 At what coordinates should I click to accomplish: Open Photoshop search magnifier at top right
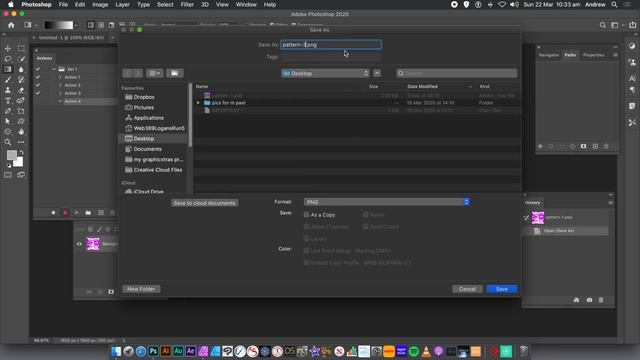click(x=602, y=25)
